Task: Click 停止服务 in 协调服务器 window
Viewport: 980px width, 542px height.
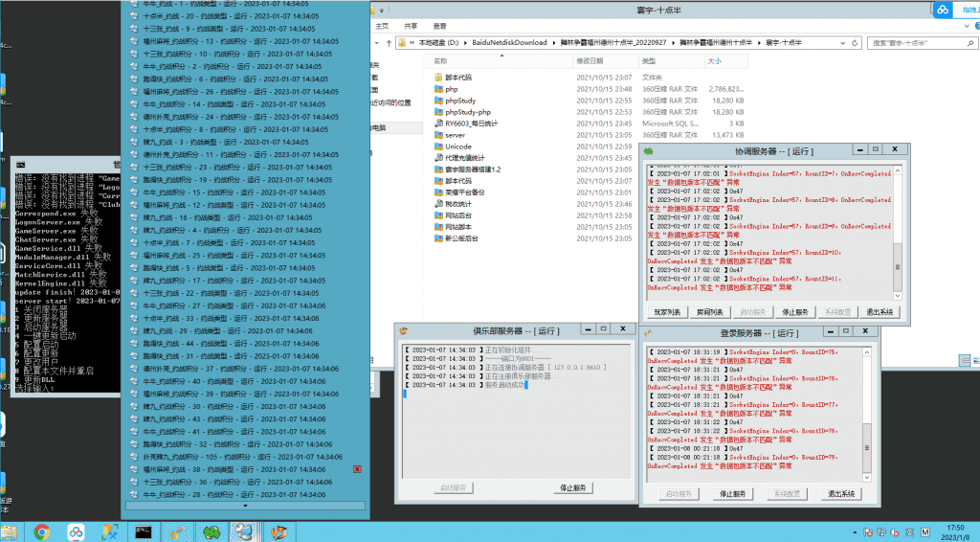Action: point(795,312)
